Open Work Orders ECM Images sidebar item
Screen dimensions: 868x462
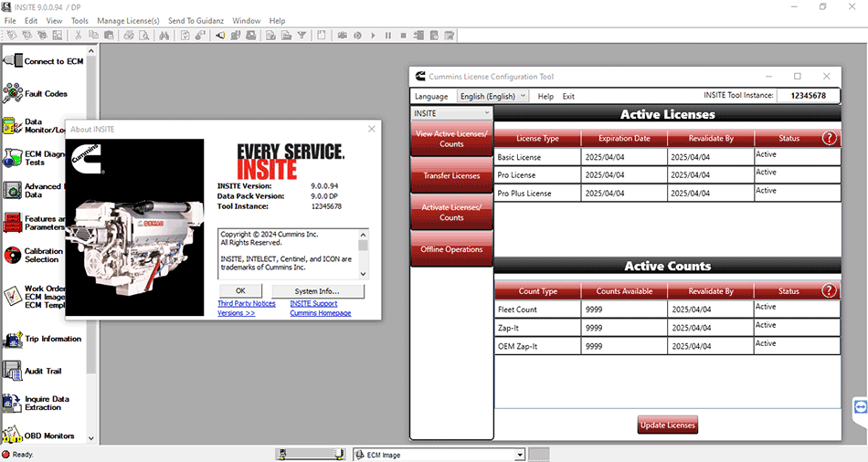(x=33, y=297)
